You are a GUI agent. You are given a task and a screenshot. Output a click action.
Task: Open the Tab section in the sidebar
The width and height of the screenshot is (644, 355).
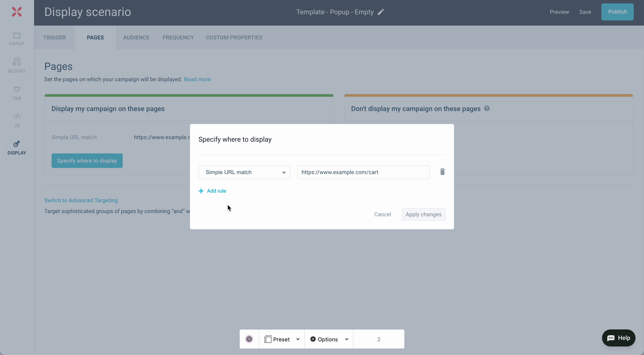coord(17,93)
